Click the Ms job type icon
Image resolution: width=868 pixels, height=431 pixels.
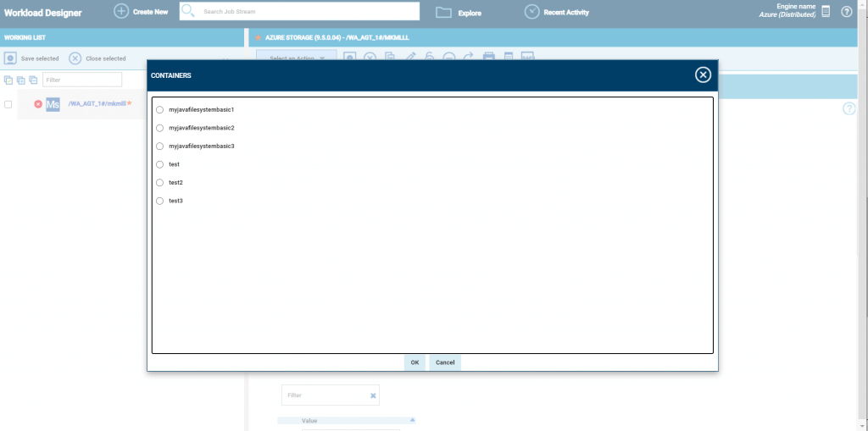[x=53, y=104]
